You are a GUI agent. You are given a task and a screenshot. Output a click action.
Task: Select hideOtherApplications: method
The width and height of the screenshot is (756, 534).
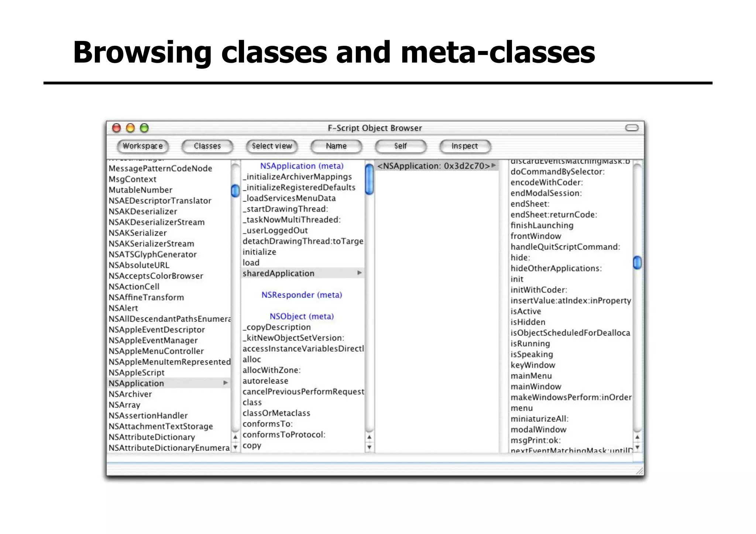click(x=556, y=268)
